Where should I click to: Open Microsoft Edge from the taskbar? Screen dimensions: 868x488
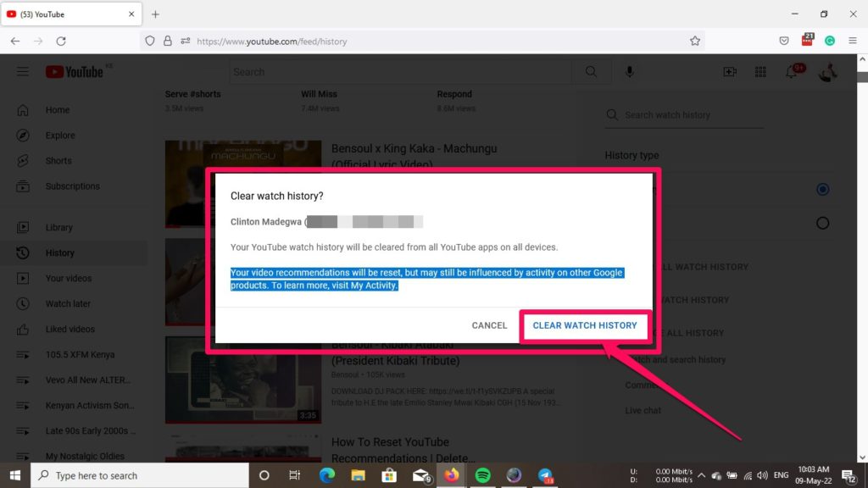[x=327, y=475]
